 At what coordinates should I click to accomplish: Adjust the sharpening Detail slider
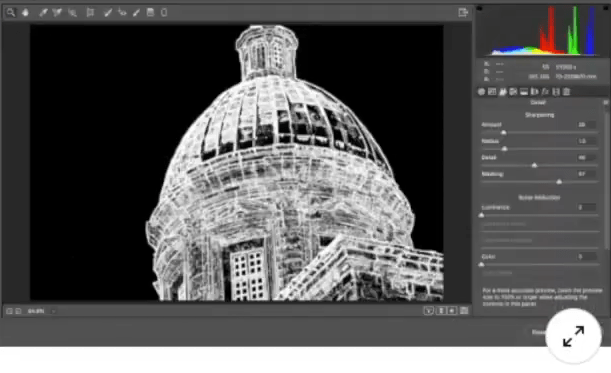[535, 165]
